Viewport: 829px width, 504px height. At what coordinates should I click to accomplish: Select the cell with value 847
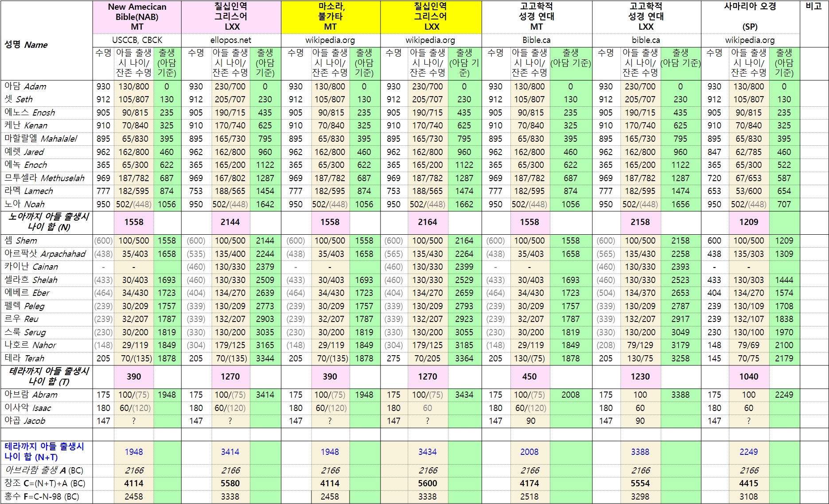(x=714, y=152)
